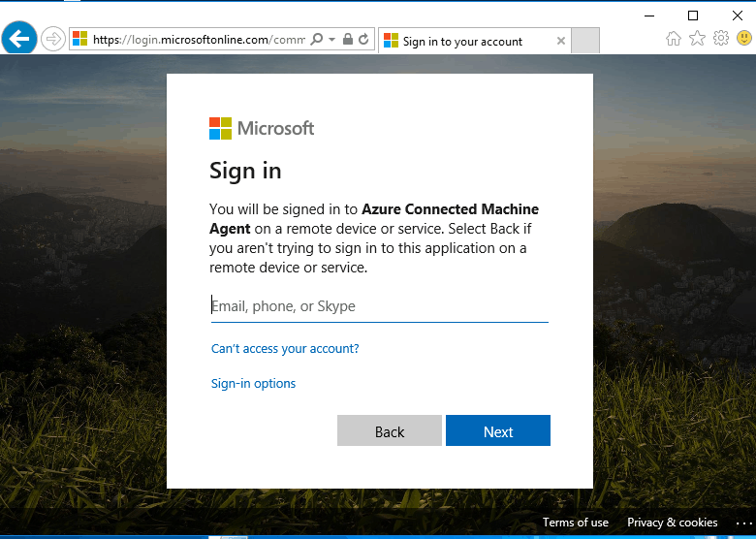Open Favorites star icon

(697, 39)
